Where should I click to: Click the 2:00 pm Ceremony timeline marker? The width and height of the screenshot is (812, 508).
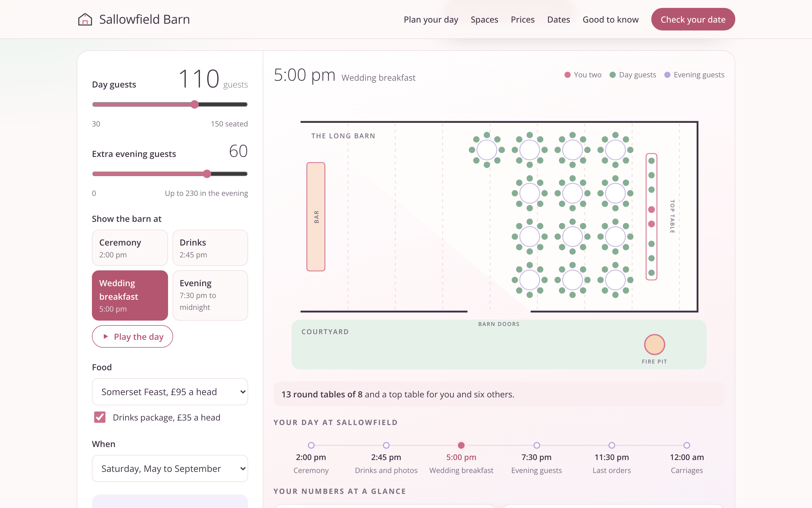click(311, 445)
